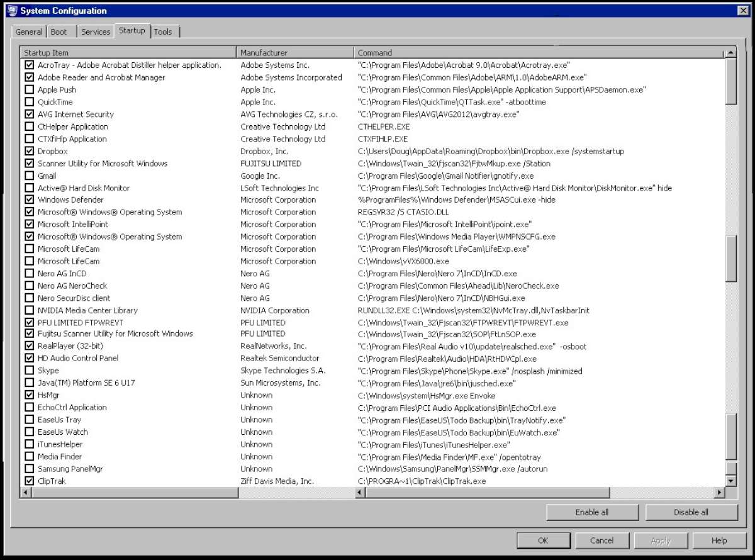Go to the Services tab
This screenshot has height=560, width=755.
[96, 32]
